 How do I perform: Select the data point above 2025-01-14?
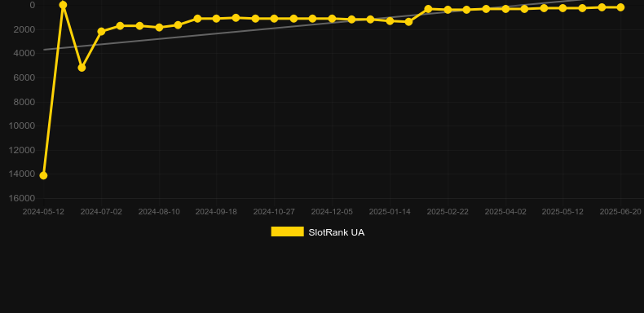pyautogui.click(x=390, y=20)
